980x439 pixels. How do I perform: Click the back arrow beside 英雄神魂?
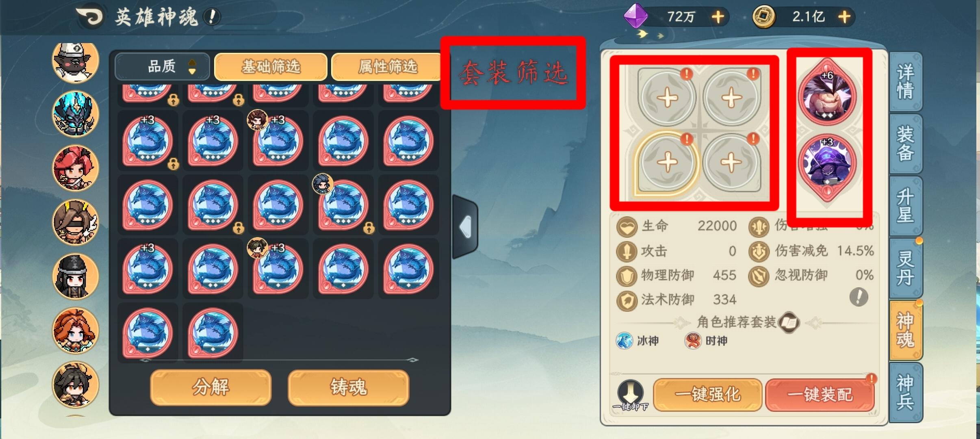90,16
